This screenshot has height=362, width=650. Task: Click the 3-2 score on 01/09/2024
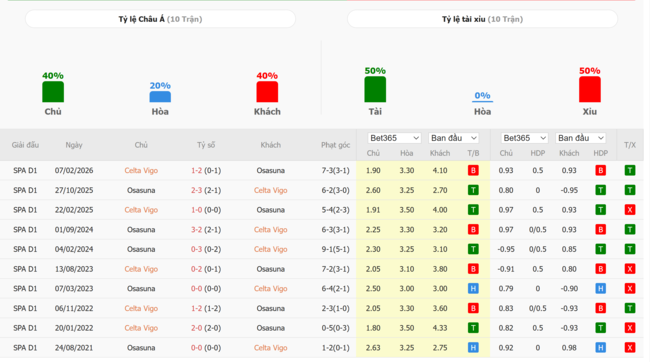(x=196, y=230)
